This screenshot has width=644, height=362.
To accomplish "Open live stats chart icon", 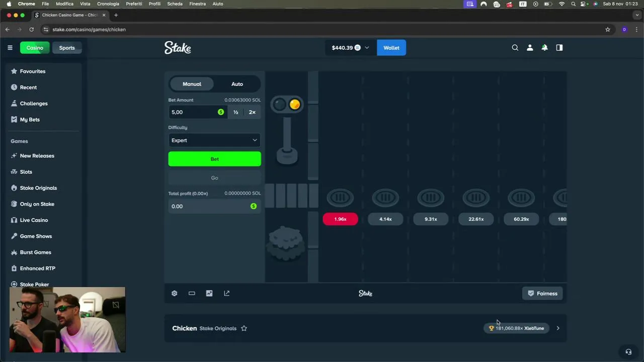I will (209, 293).
